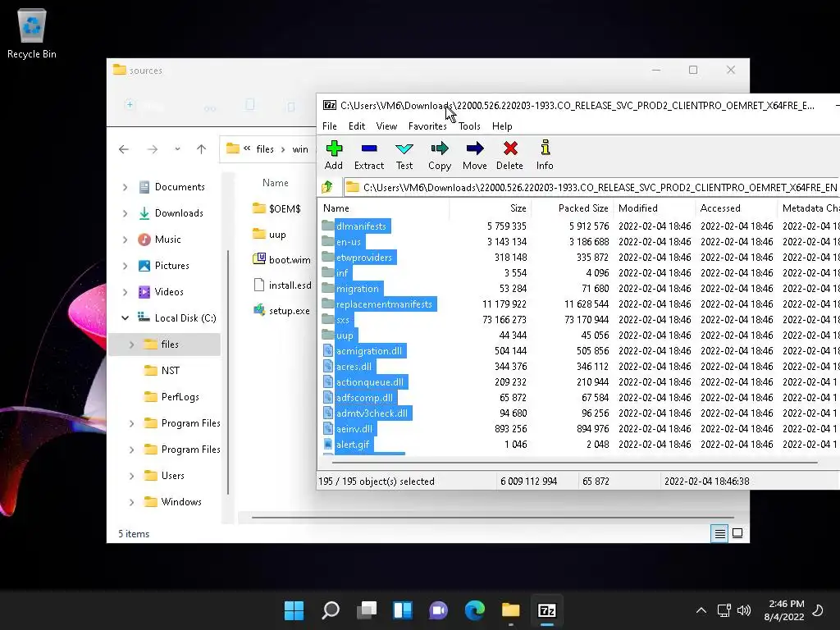Image resolution: width=840 pixels, height=630 pixels.
Task: Select the alert.gif file icon
Action: [x=328, y=444]
